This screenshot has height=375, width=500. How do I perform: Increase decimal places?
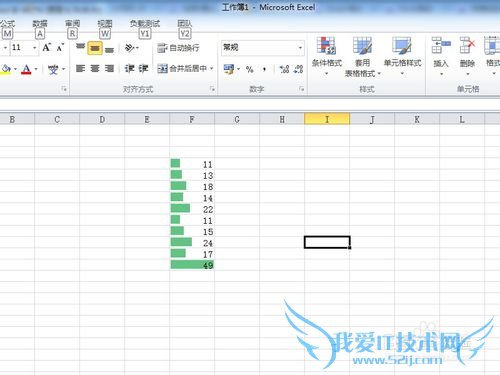point(284,69)
